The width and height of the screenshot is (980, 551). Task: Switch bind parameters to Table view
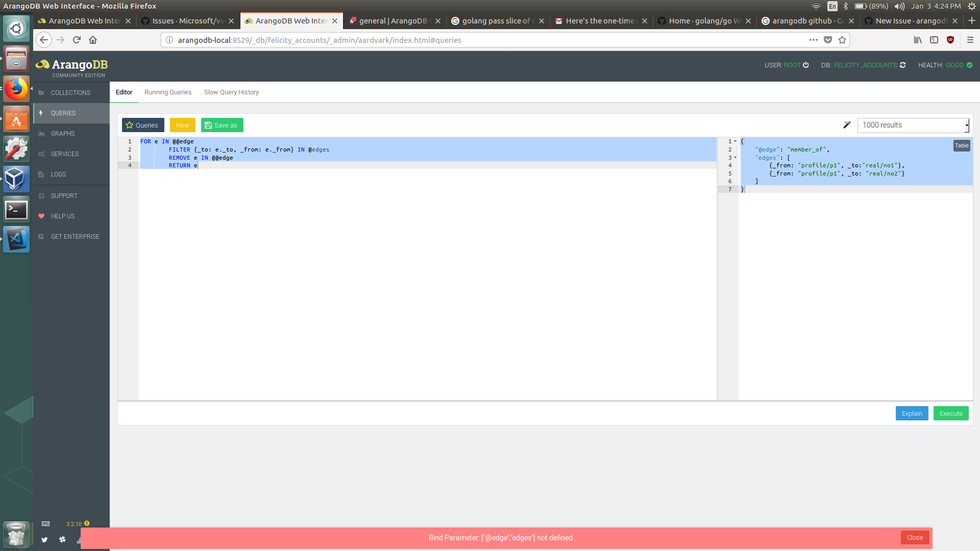(x=962, y=145)
